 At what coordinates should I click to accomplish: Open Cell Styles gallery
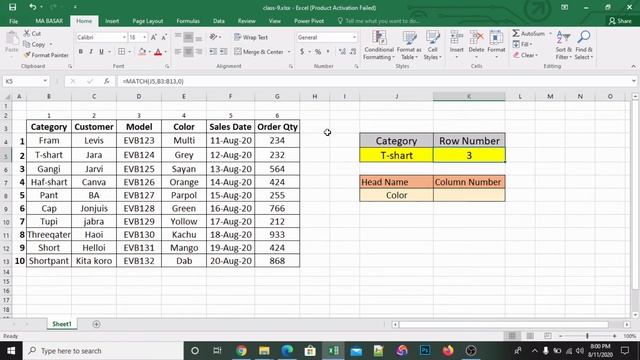click(x=432, y=45)
